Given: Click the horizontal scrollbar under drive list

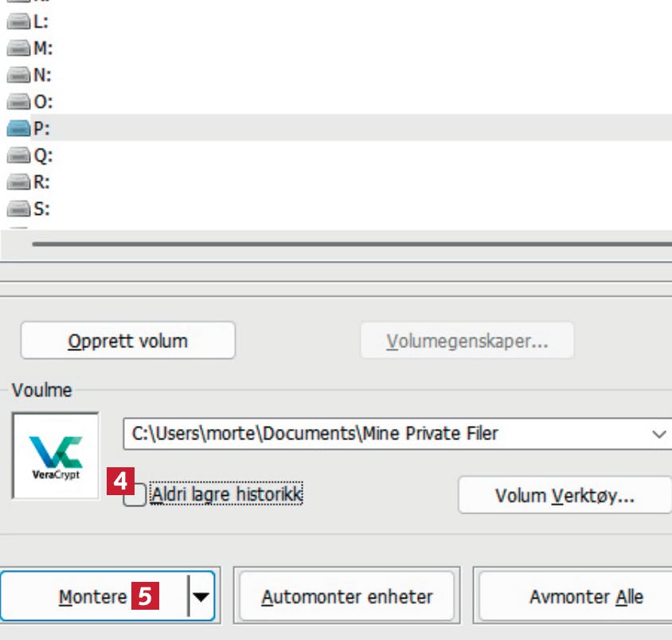Looking at the screenshot, I should point(351,244).
